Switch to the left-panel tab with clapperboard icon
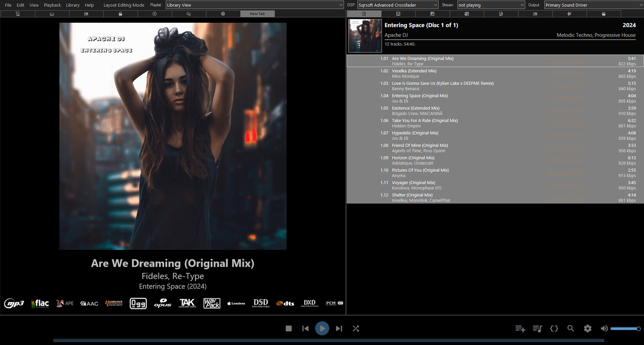Viewport: 644px width, 345px height. [120, 14]
